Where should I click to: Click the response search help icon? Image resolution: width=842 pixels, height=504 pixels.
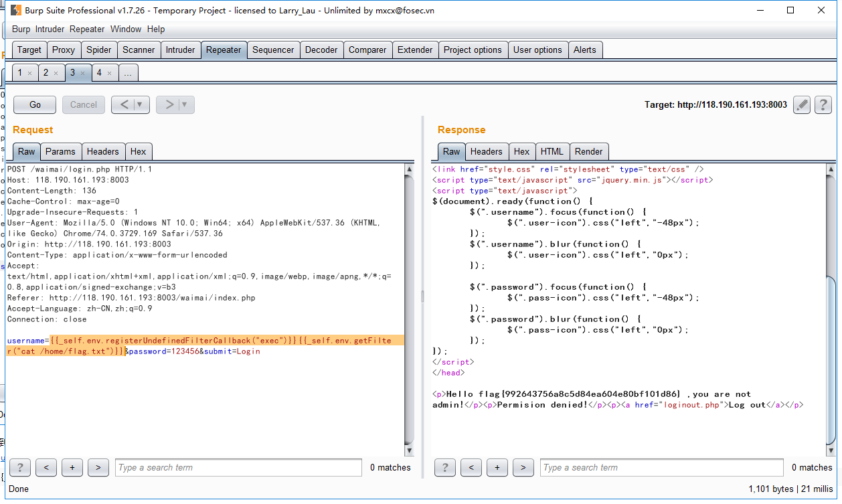point(445,467)
